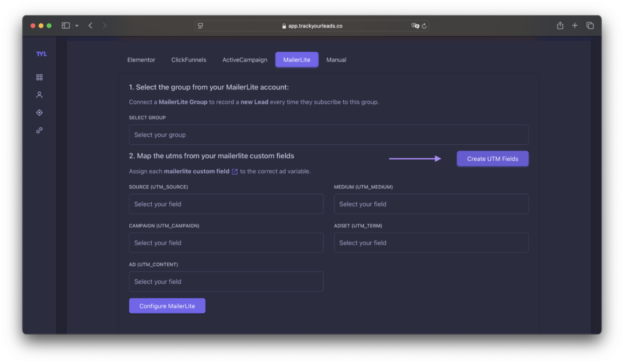Viewport: 624px width, 364px height.
Task: Switch to the ClickFunnels tab
Action: [x=189, y=60]
